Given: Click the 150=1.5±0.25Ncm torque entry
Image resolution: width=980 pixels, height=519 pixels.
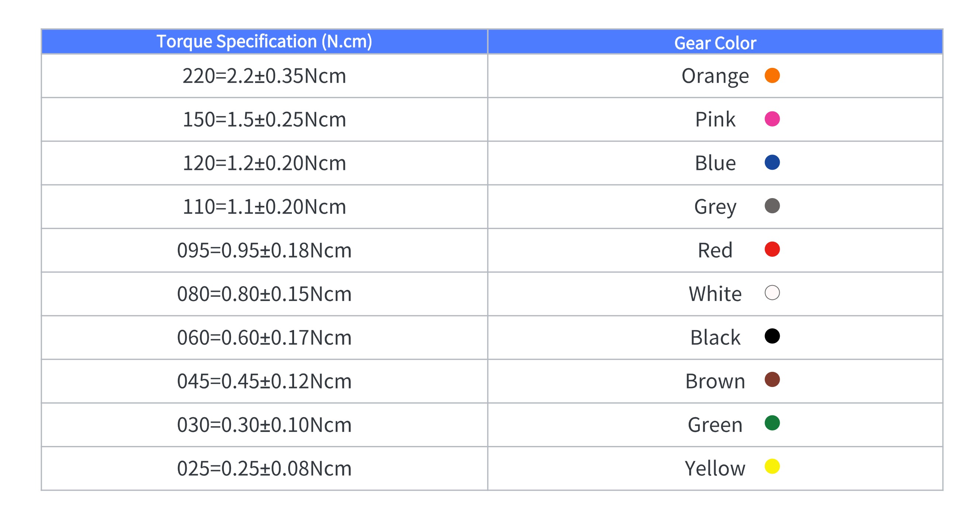Looking at the screenshot, I should 265,120.
